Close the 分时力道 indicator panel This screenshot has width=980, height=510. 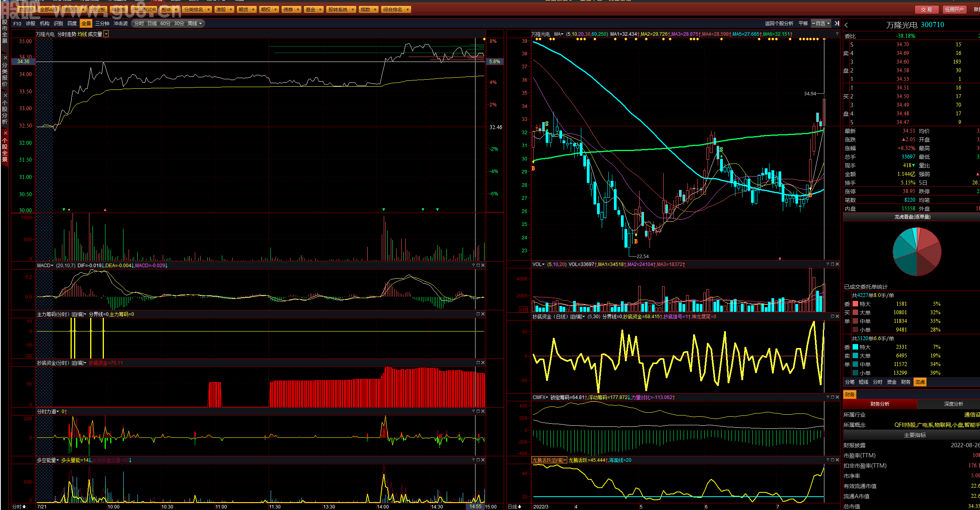click(483, 412)
